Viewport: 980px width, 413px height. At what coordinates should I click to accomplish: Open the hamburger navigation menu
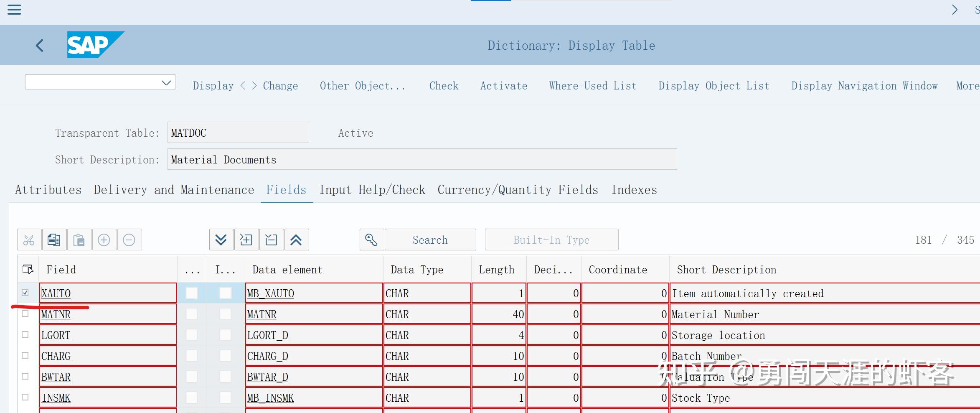[14, 10]
